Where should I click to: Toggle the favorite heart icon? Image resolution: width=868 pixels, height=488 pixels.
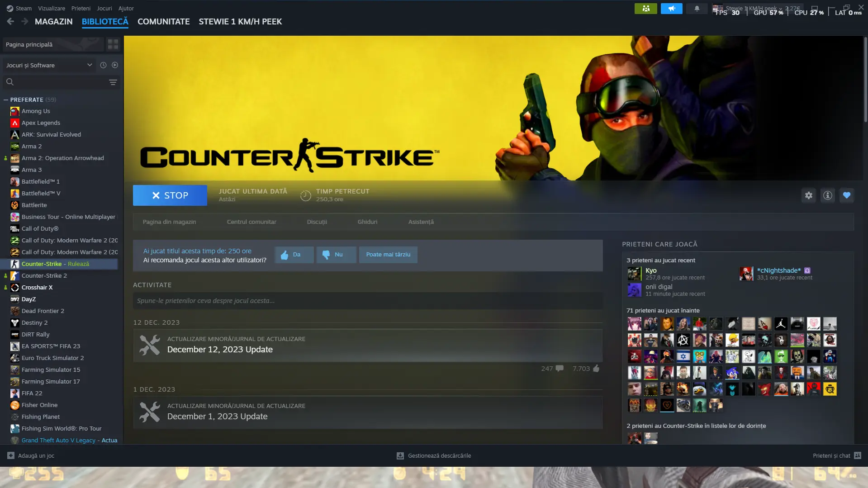[846, 195]
